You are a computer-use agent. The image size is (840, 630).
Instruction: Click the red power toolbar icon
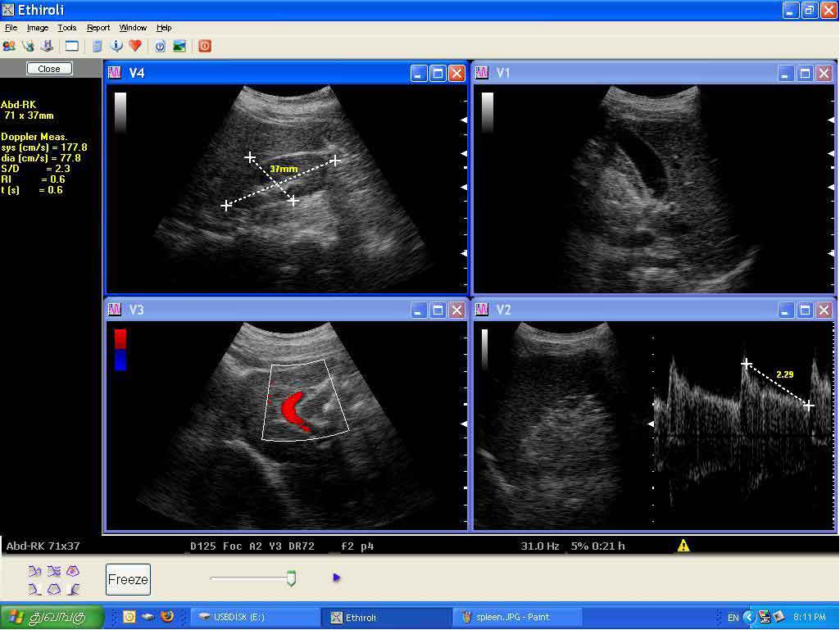pos(205,46)
